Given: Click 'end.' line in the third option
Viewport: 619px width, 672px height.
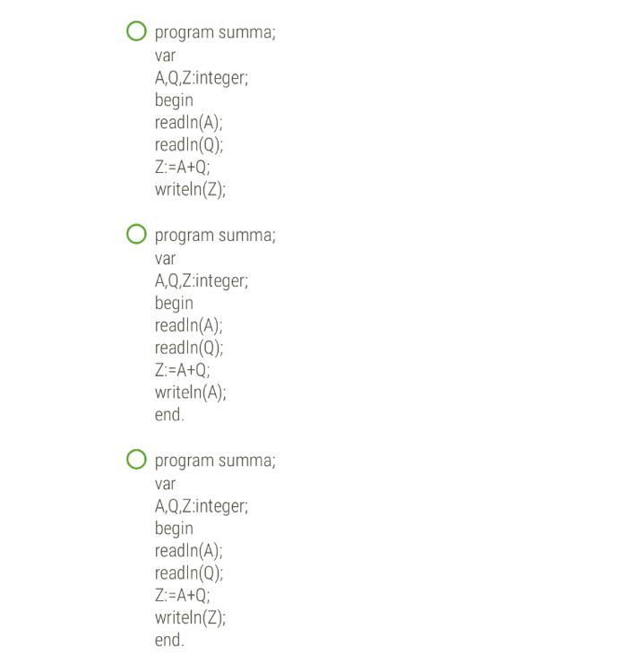Looking at the screenshot, I should click(x=169, y=641).
